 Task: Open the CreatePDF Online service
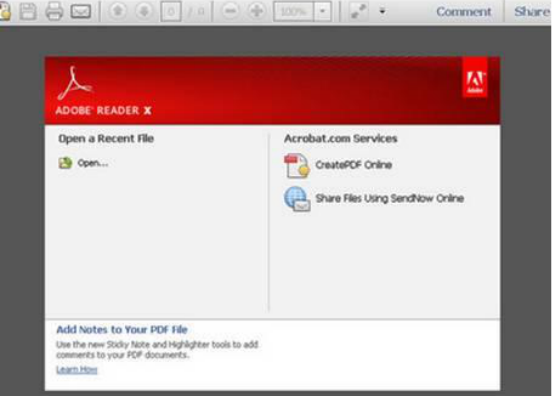(x=354, y=165)
